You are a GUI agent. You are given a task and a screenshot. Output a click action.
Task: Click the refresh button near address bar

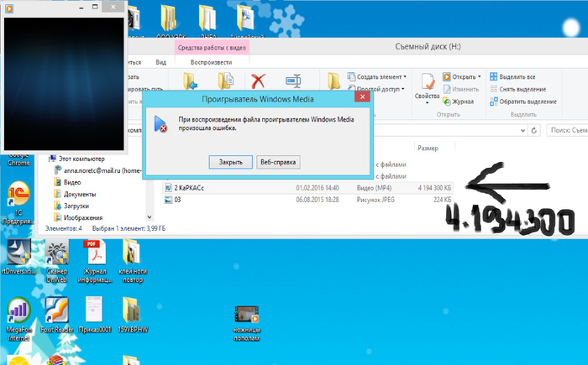click(534, 130)
